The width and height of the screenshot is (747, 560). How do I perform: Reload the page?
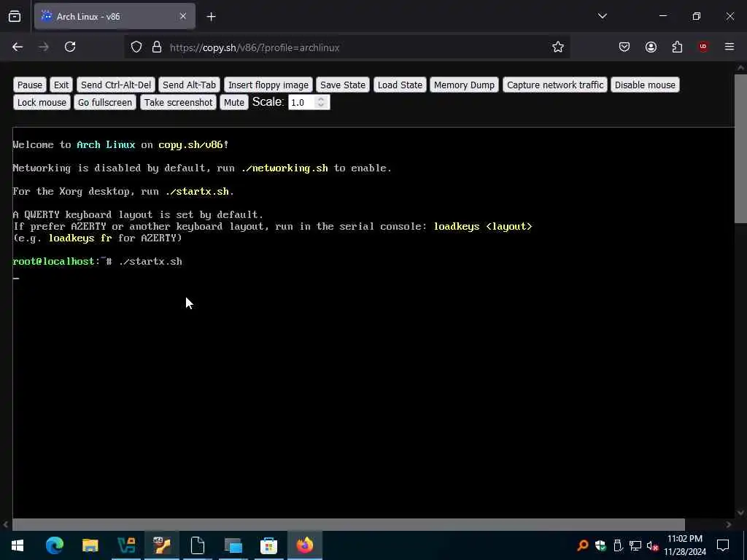pyautogui.click(x=70, y=47)
